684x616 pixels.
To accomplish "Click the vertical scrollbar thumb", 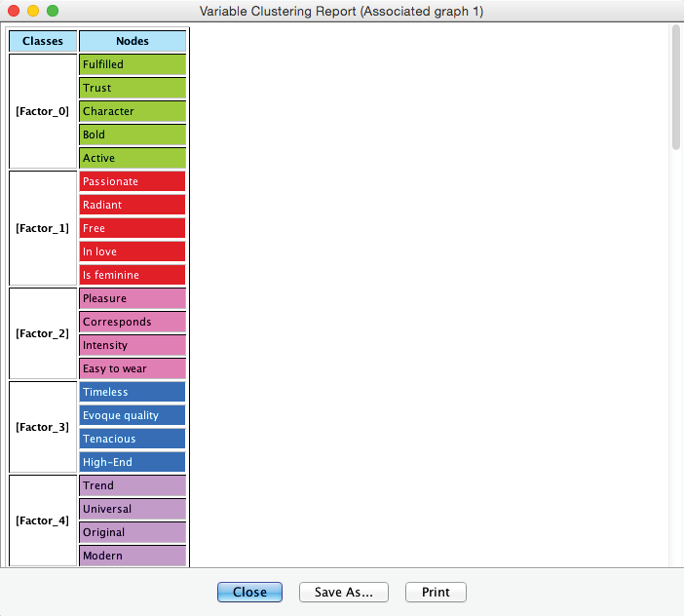I will [675, 88].
